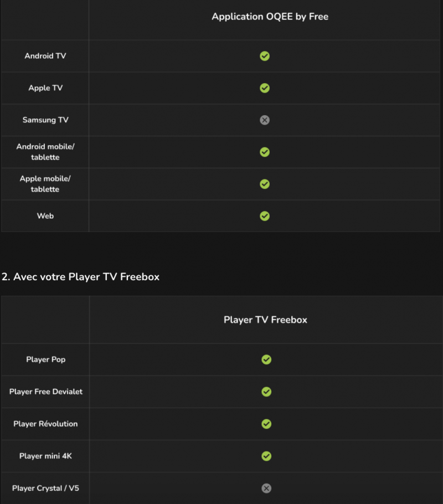Viewport: 443px width, 504px height.
Task: Click the "Player Crystal / V5" row label
Action: click(x=46, y=488)
